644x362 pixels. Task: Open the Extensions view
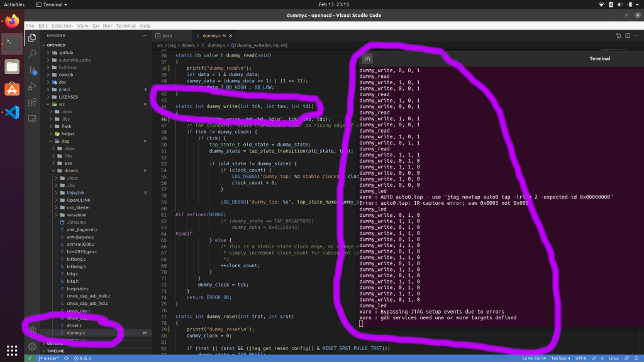coord(32,102)
